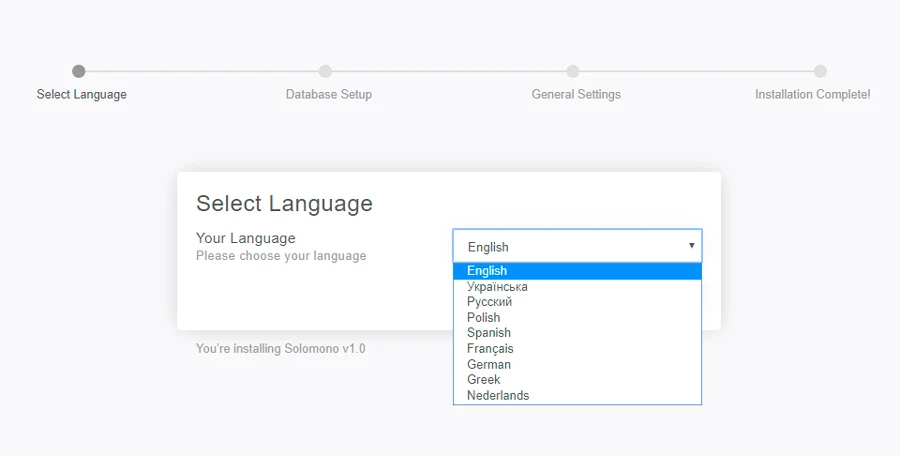Collapse the language dropdown arrow
The image size is (900, 456).
(x=691, y=246)
